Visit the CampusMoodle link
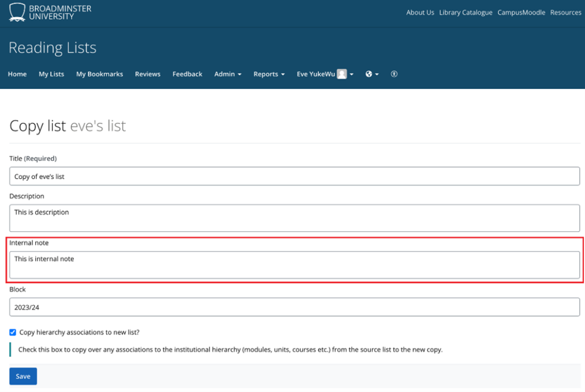 click(521, 13)
